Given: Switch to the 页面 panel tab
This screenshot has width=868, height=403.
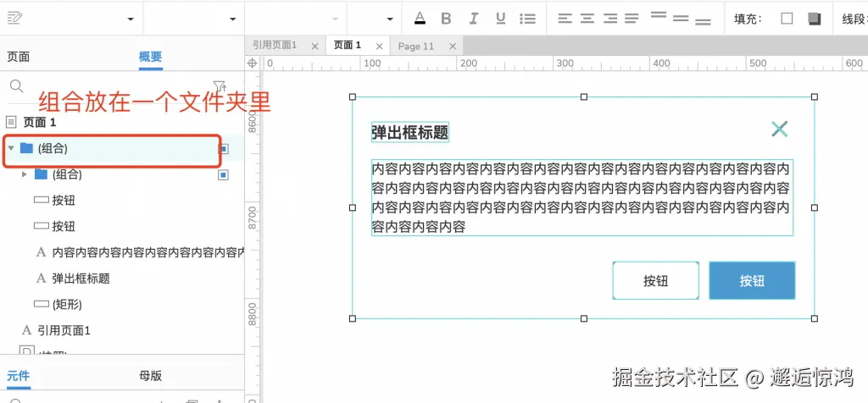Looking at the screenshot, I should [x=19, y=57].
